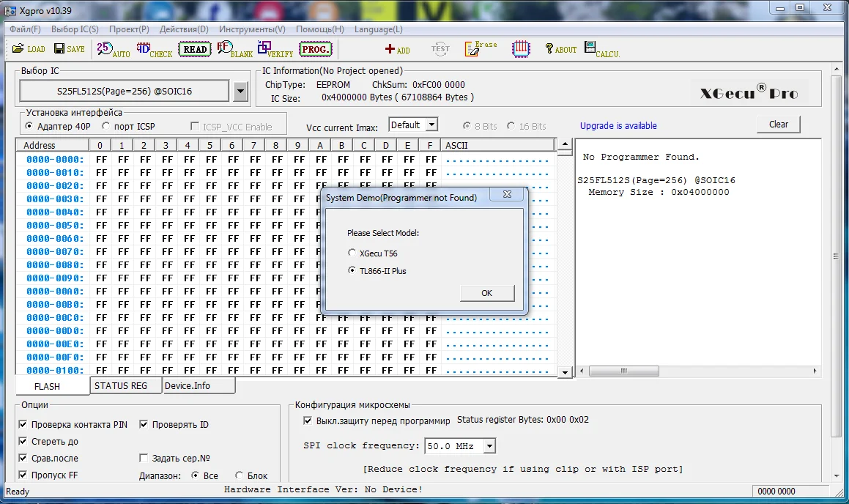Select TL866-II Plus model option
The image size is (849, 504).
click(x=352, y=270)
